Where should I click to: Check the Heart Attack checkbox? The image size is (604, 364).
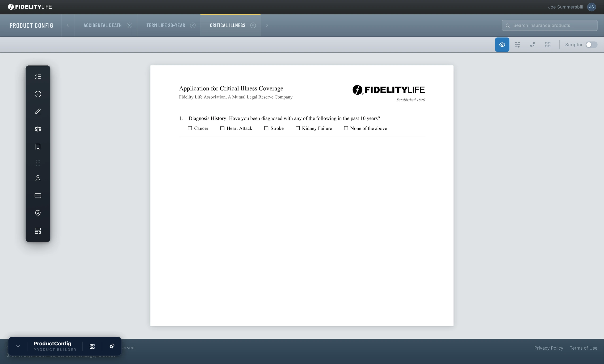pyautogui.click(x=222, y=128)
